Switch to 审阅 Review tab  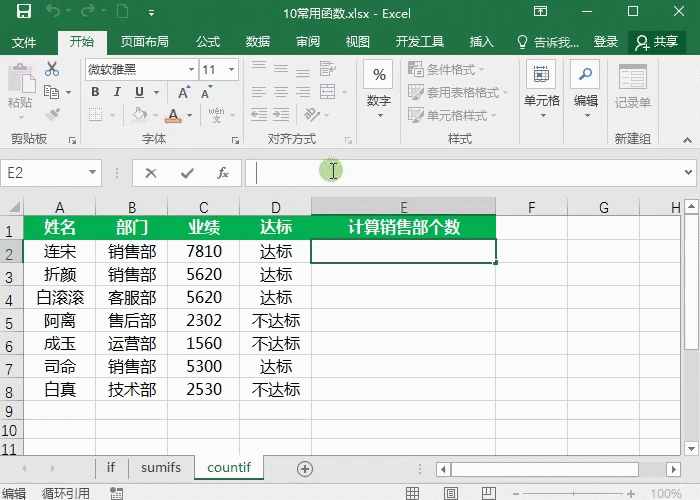tap(308, 42)
